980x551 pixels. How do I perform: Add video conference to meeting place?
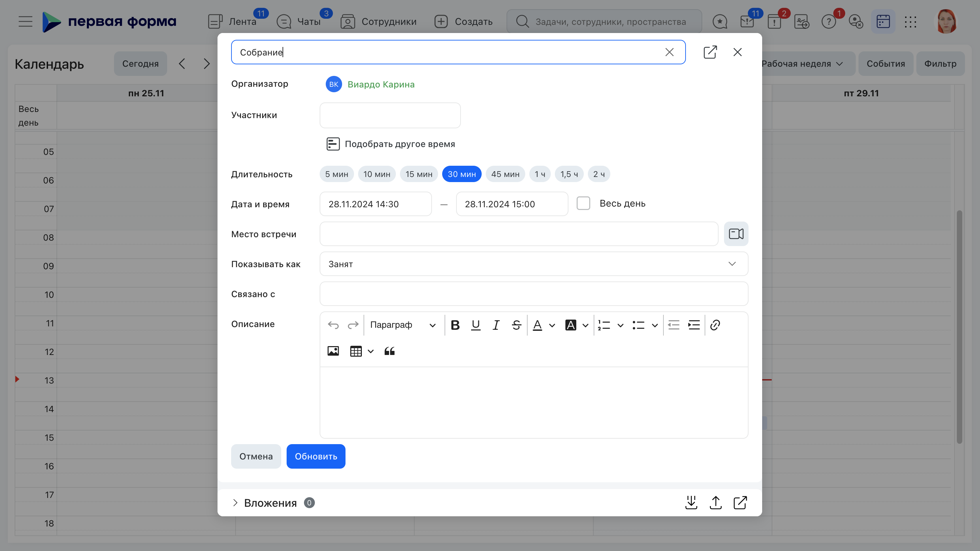(x=736, y=234)
